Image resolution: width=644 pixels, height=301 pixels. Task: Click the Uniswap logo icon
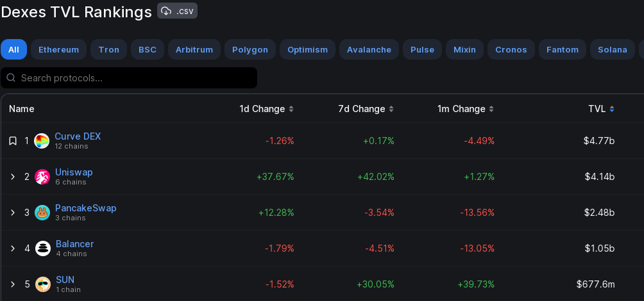click(x=42, y=177)
